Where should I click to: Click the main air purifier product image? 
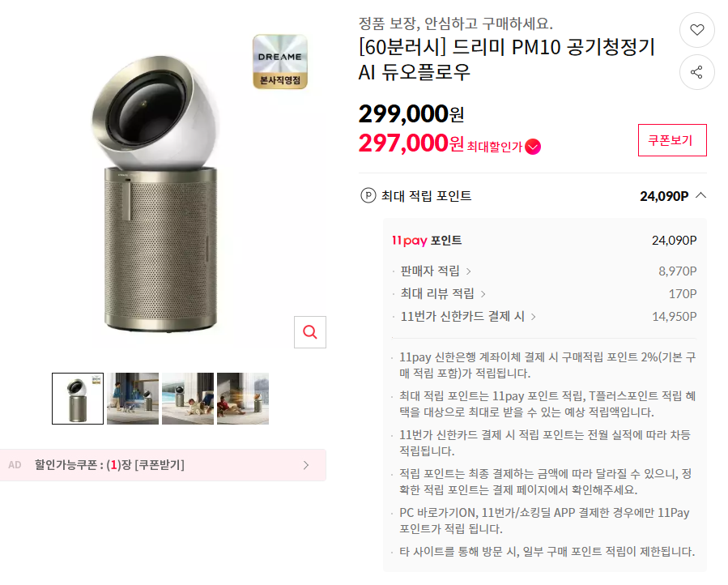[162, 203]
